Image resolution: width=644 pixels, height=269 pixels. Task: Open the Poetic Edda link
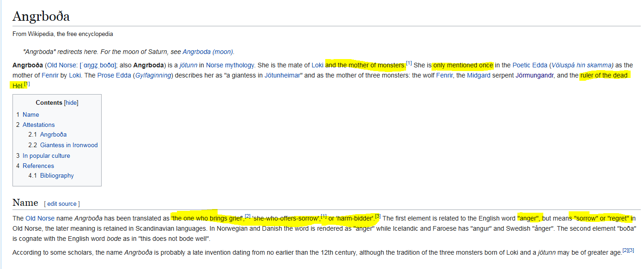pos(530,65)
